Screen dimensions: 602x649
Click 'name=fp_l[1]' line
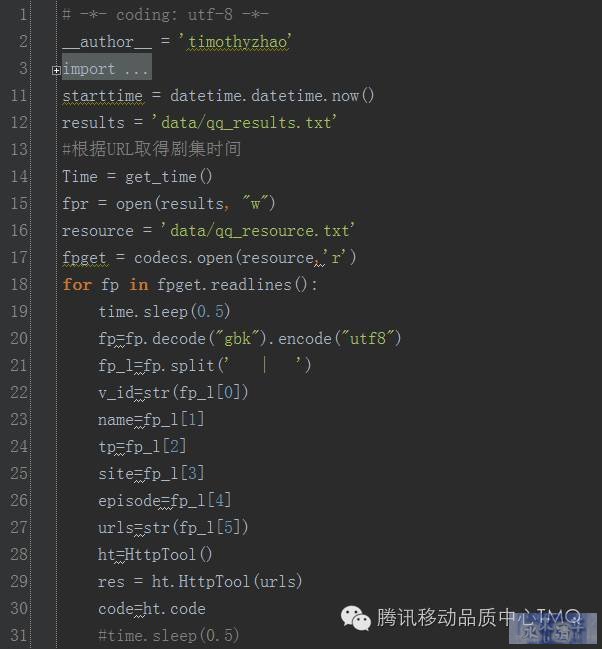pos(151,420)
